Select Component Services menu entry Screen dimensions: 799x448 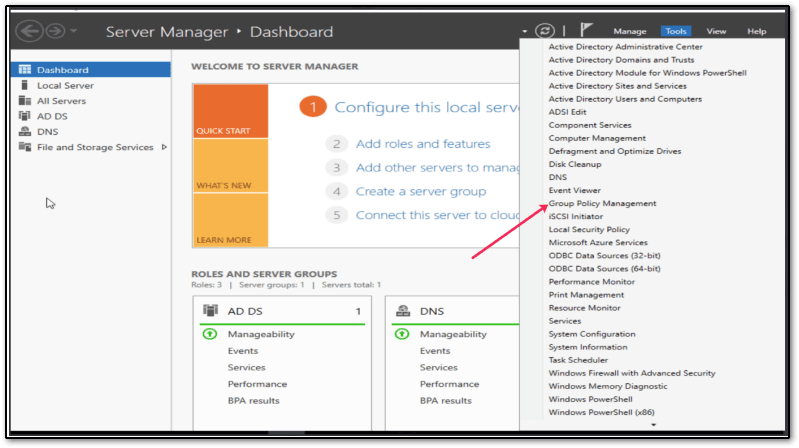pos(590,125)
